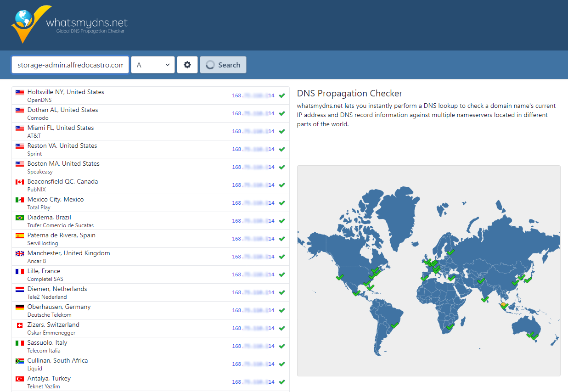Click the whatsmydns.net logo
Screen dimensions: 568x392
pos(70,24)
